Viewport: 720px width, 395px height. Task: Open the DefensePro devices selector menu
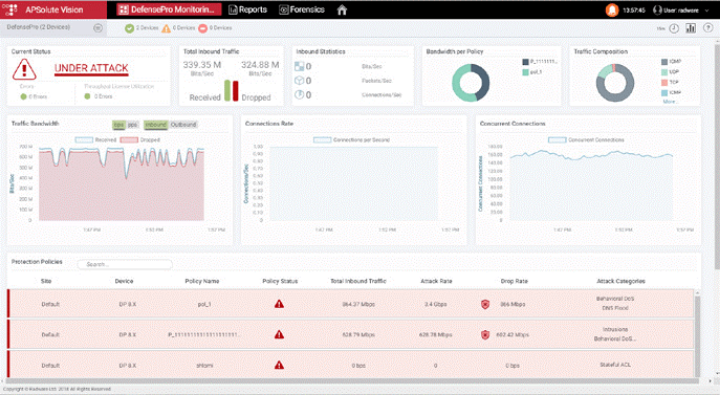(x=98, y=28)
